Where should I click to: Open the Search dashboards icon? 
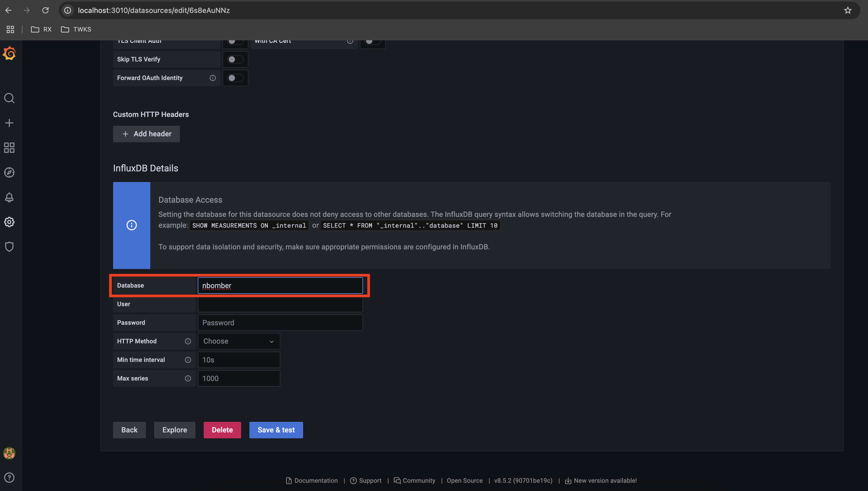pos(9,98)
